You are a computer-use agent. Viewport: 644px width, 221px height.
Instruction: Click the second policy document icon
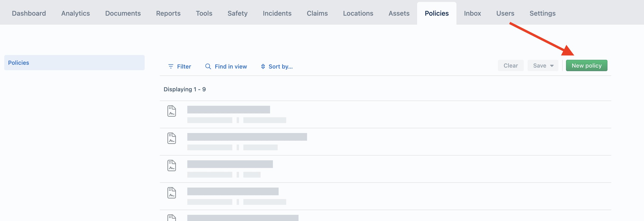tap(171, 138)
